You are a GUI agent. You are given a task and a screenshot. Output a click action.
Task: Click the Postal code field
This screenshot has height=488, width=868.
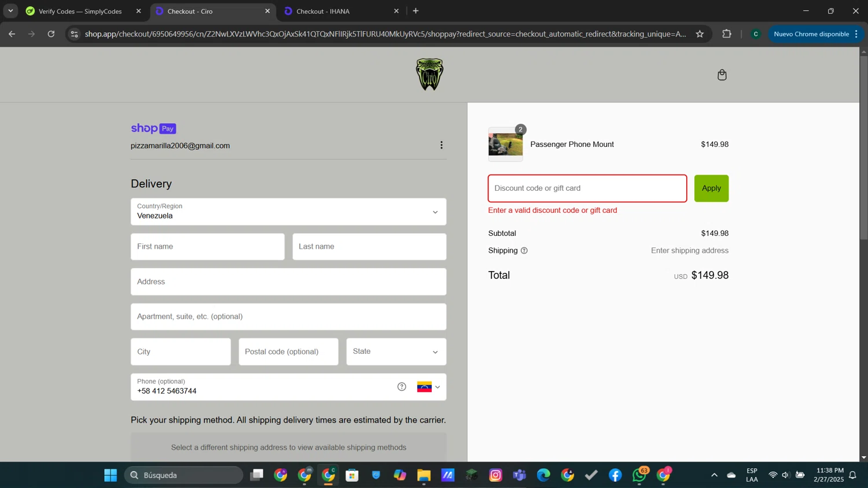pyautogui.click(x=288, y=352)
